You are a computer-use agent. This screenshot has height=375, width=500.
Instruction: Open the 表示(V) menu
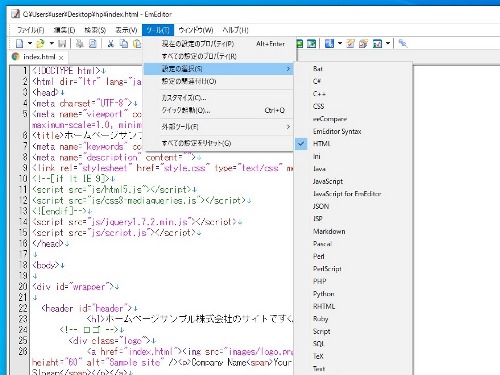pos(126,30)
